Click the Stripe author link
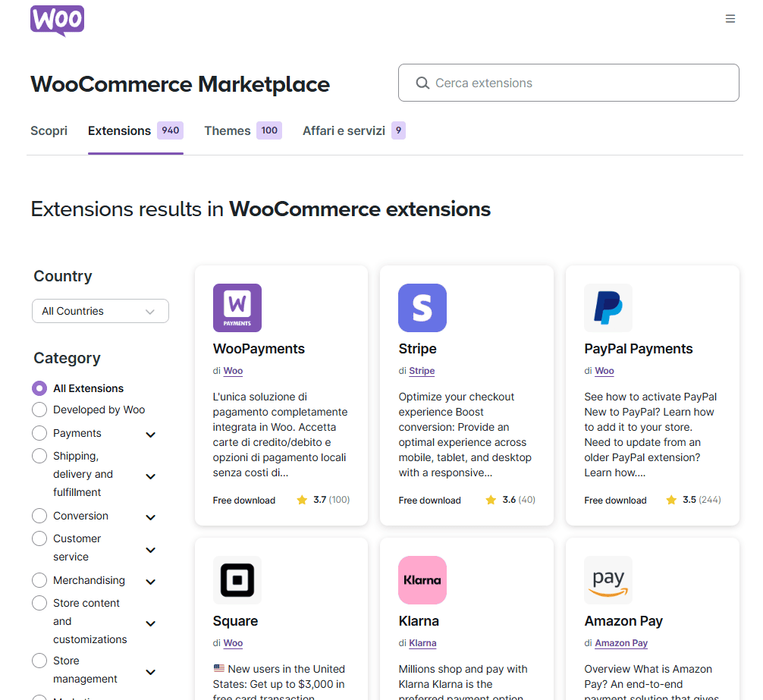 click(422, 371)
